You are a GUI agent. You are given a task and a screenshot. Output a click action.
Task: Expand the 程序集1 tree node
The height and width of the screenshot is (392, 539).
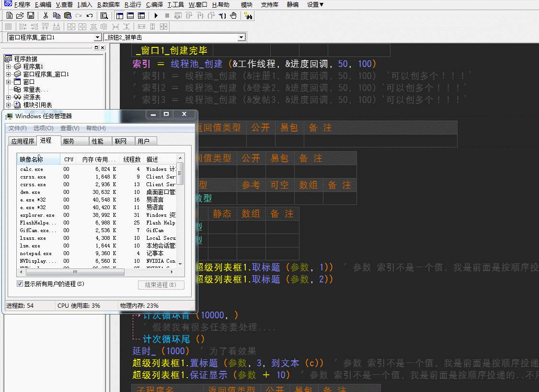coord(9,67)
